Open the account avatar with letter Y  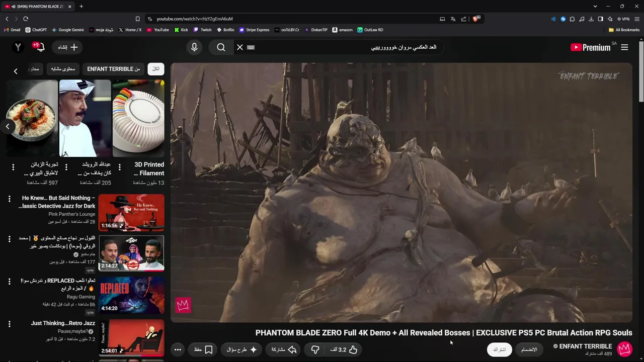[x=18, y=47]
